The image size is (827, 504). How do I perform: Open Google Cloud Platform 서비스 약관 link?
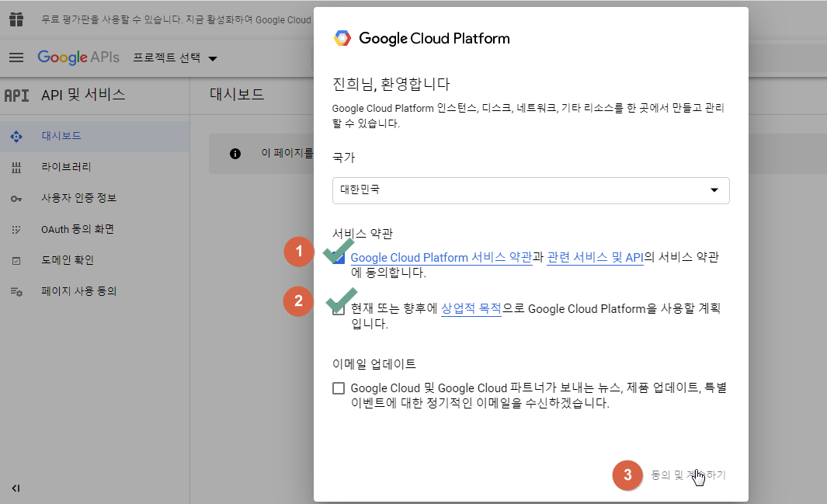pyautogui.click(x=441, y=257)
